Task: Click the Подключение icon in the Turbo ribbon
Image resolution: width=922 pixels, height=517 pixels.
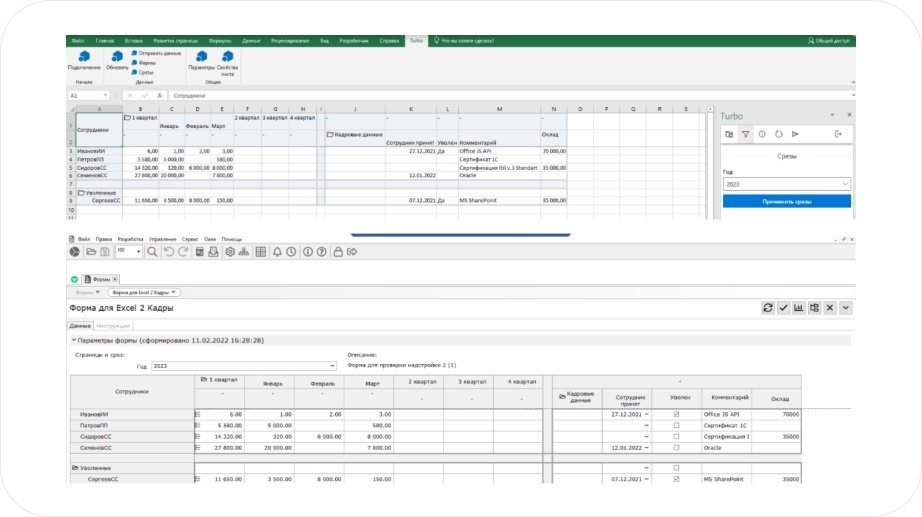Action: [84, 58]
